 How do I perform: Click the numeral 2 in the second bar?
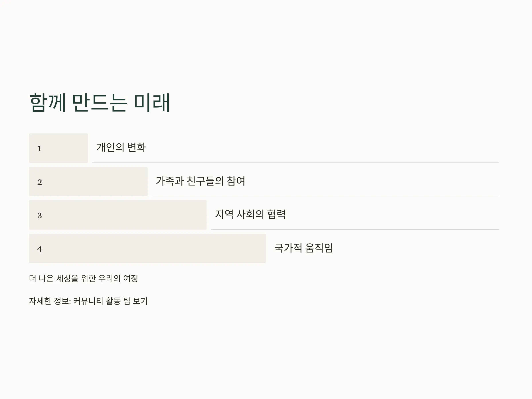(x=40, y=182)
